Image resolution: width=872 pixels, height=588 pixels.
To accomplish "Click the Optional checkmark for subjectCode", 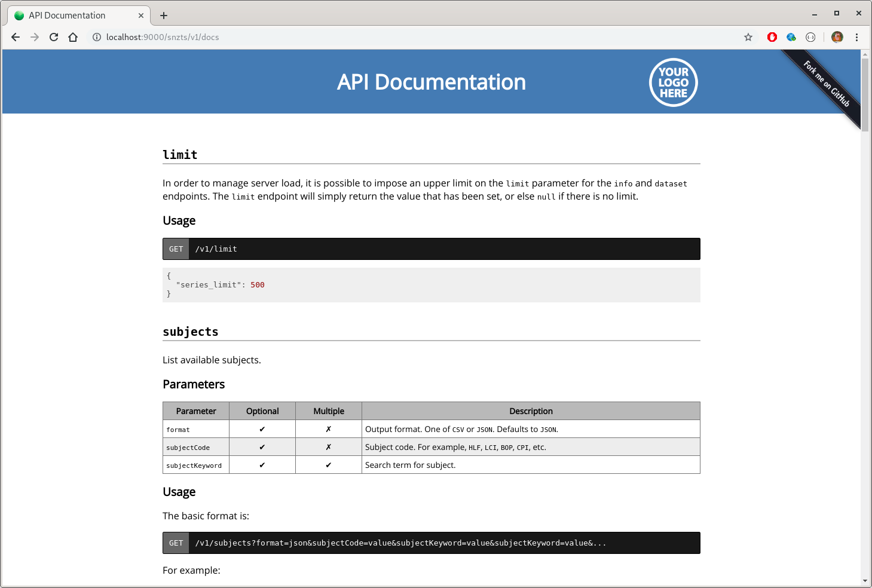I will click(x=262, y=447).
